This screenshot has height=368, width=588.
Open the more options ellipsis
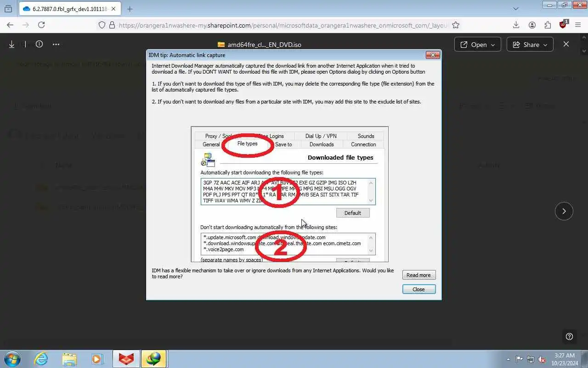56,44
